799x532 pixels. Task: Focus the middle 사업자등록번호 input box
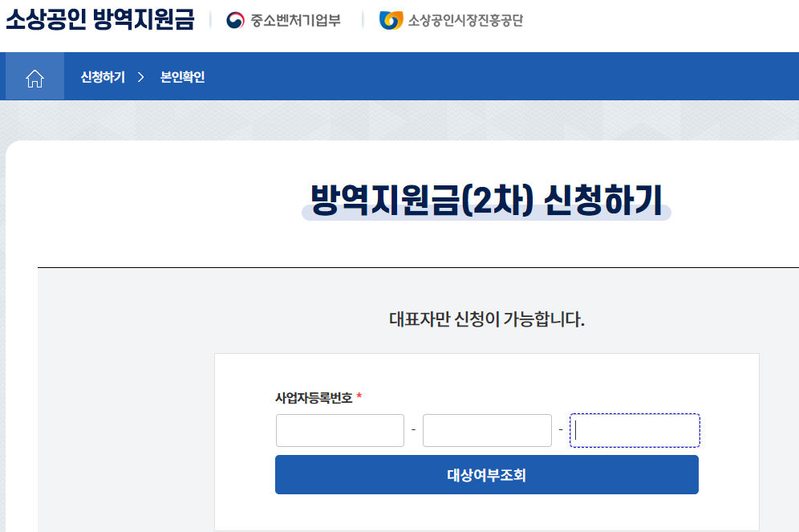(x=487, y=431)
